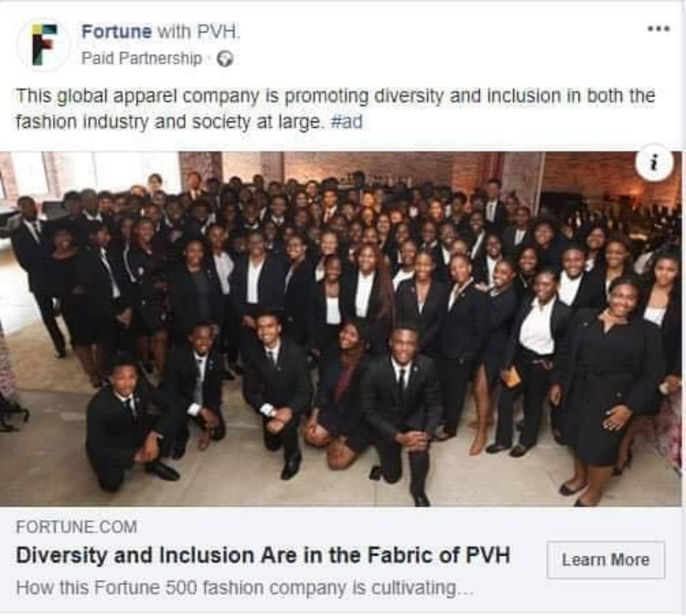686x616 pixels.
Task: Follow the #ad hashtag
Action: click(x=347, y=122)
